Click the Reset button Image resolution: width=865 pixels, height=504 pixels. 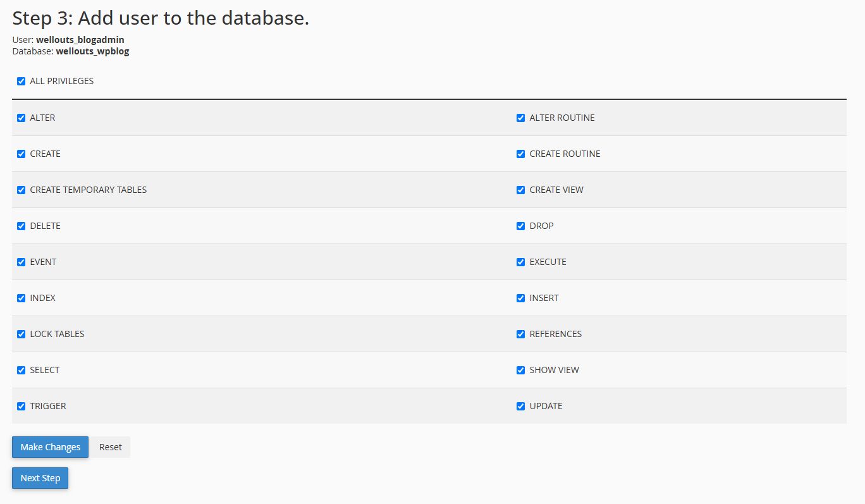110,447
